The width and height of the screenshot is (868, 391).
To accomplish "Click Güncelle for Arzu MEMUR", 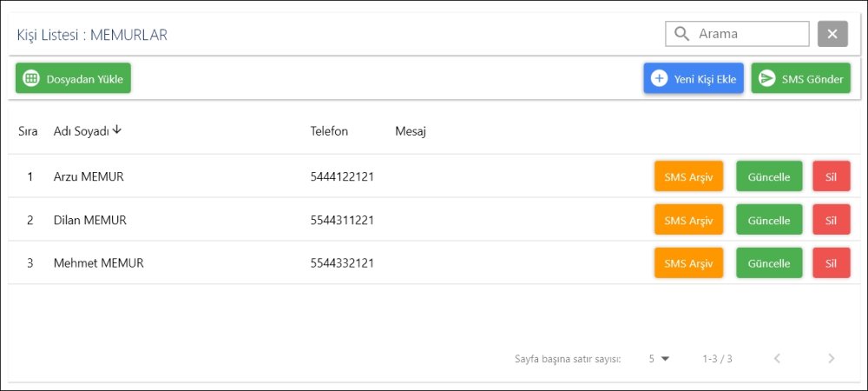I will click(768, 176).
